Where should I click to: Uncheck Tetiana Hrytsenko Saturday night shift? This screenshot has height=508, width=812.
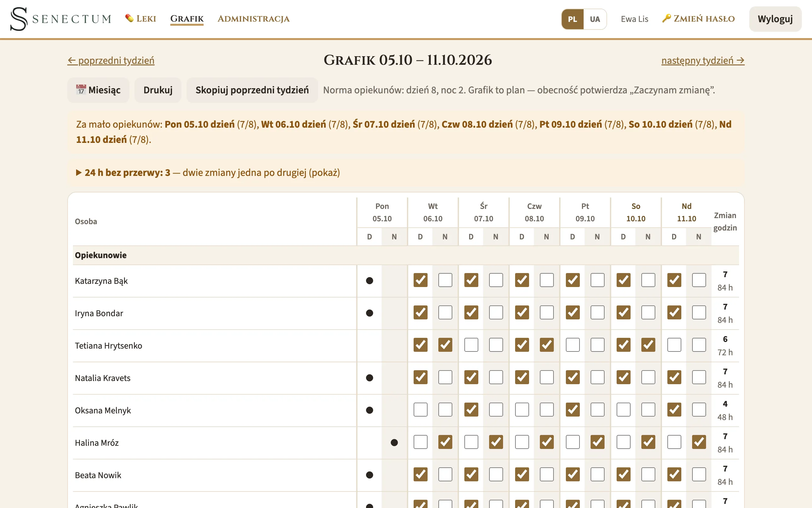tap(648, 345)
